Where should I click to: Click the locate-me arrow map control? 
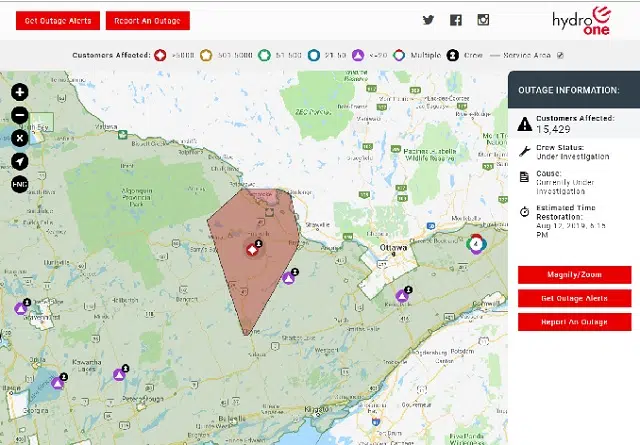[x=20, y=161]
